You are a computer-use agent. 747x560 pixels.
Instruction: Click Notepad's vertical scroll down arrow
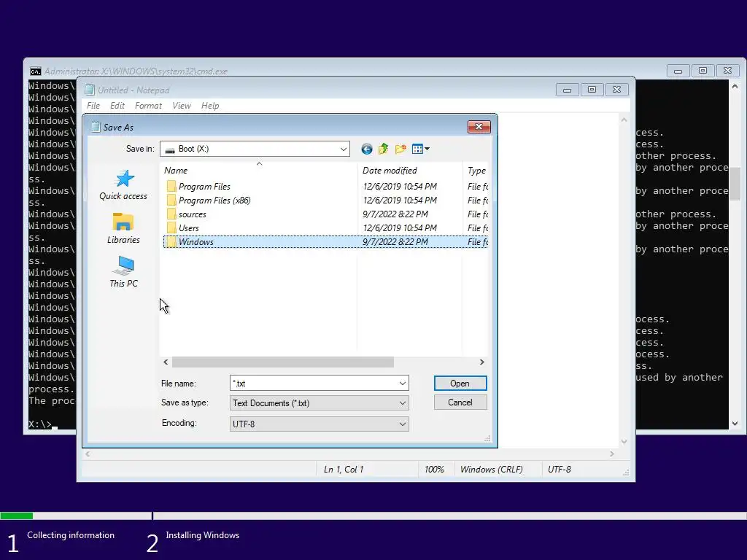pos(624,442)
